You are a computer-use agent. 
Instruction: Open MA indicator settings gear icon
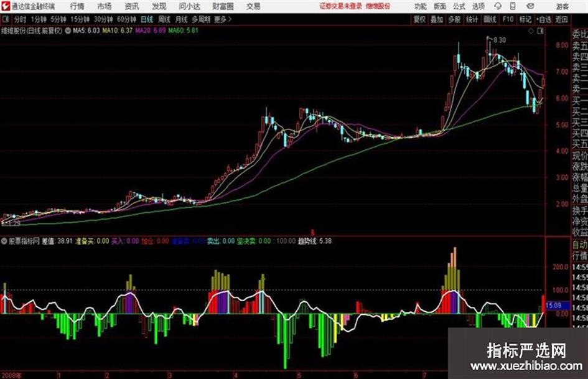[68, 31]
